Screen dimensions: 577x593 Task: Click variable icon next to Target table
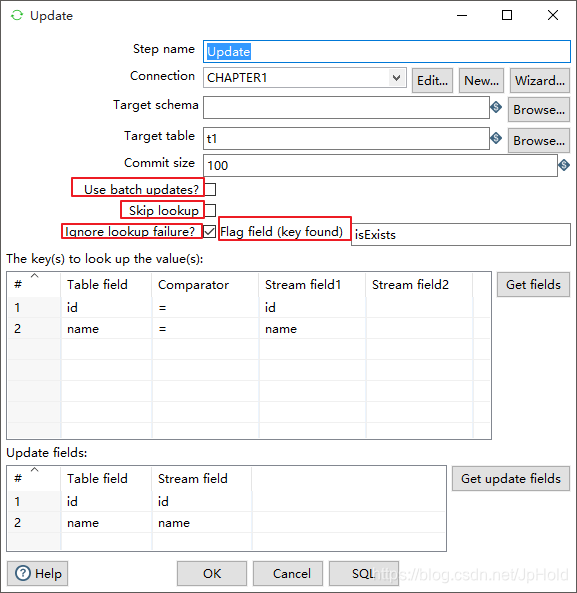[496, 138]
